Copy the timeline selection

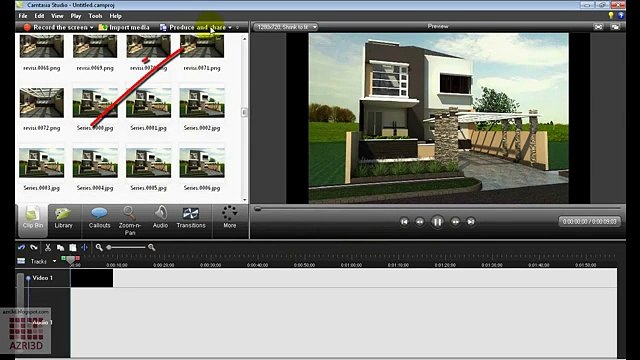(60, 247)
